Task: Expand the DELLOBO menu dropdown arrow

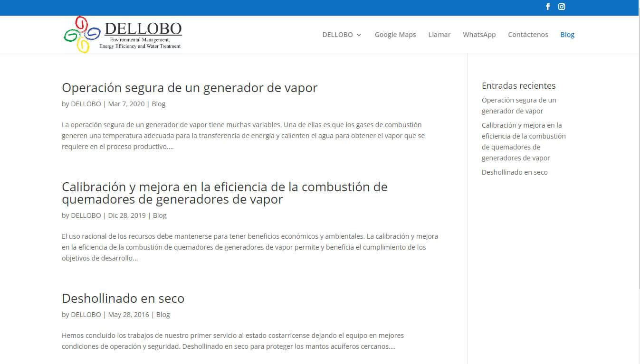Action: coord(359,35)
